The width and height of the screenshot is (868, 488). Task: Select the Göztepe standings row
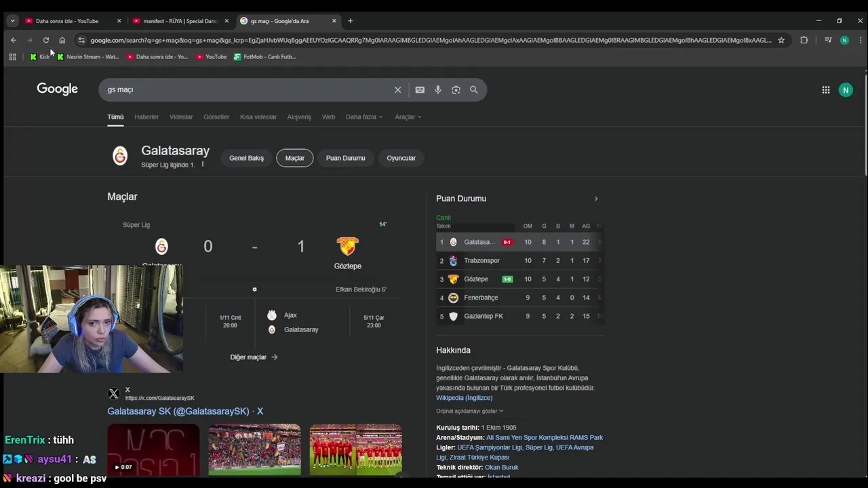pyautogui.click(x=519, y=279)
